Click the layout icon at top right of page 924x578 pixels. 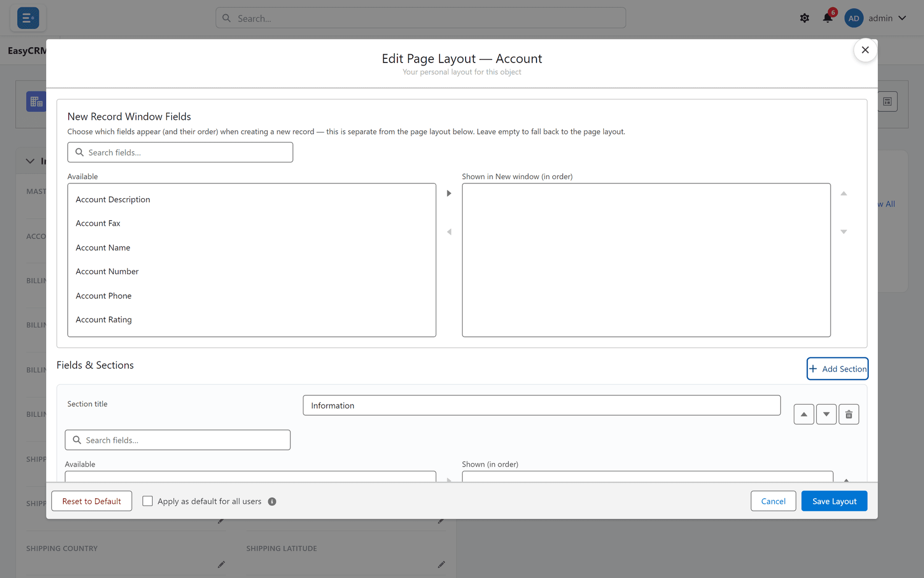tap(887, 101)
